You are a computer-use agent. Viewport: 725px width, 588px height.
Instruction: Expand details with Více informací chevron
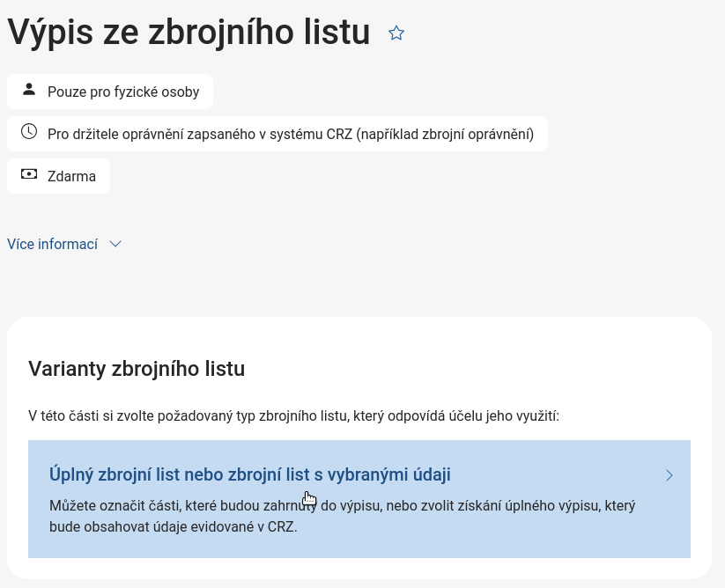point(115,245)
